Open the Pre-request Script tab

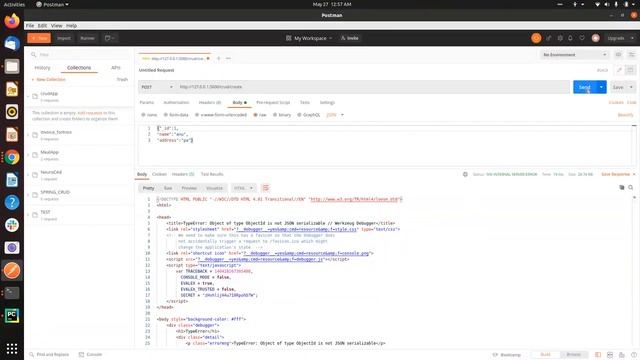coord(273,102)
